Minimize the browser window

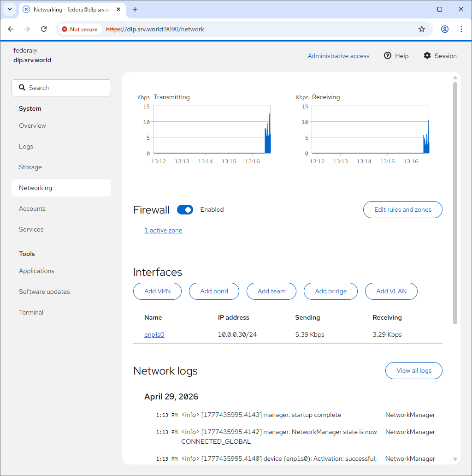pos(419,9)
